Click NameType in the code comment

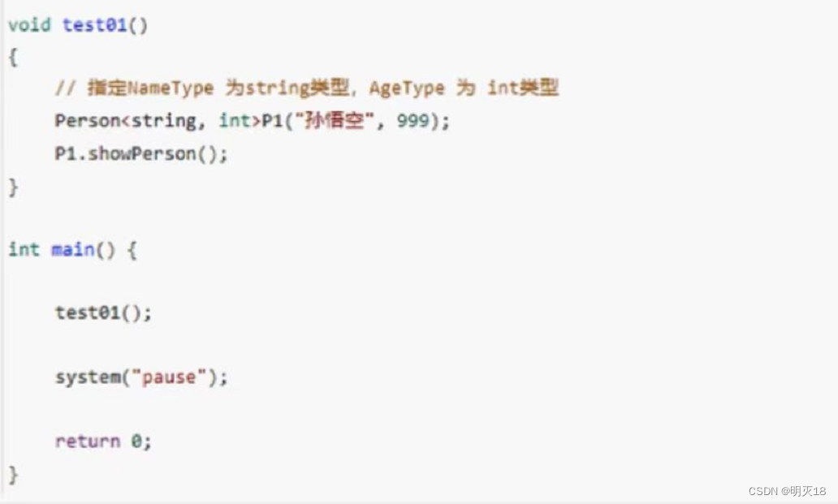171,88
